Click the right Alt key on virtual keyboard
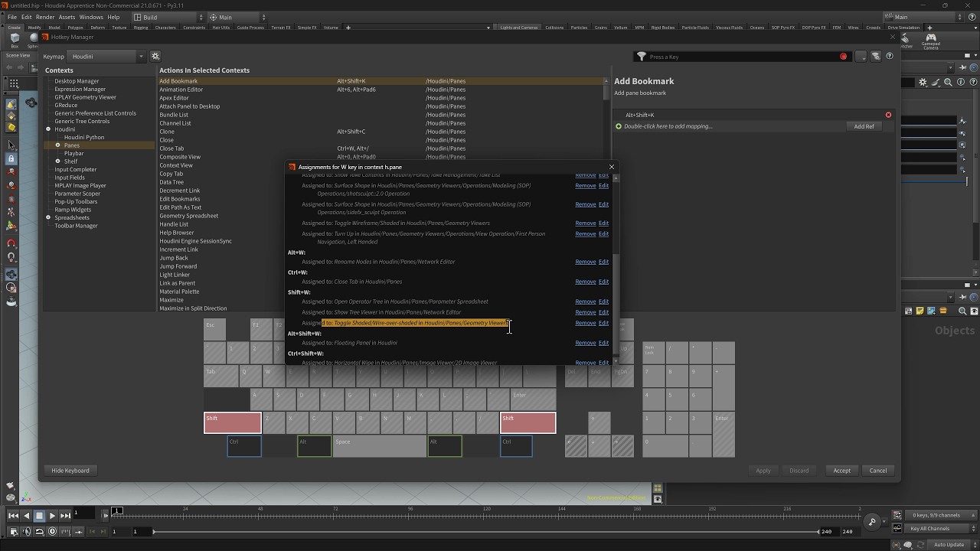980x551 pixels. pos(445,446)
